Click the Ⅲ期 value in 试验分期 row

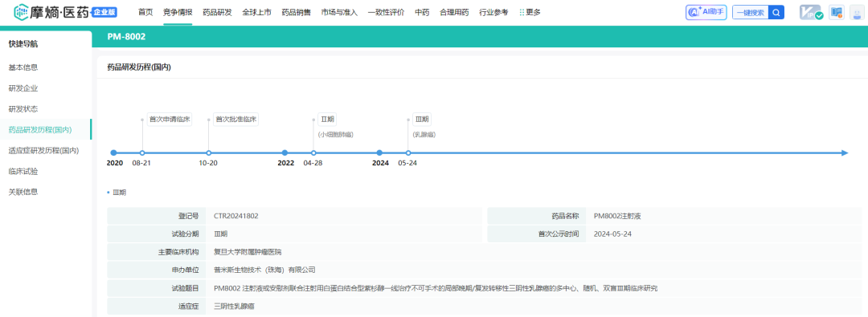(220, 234)
